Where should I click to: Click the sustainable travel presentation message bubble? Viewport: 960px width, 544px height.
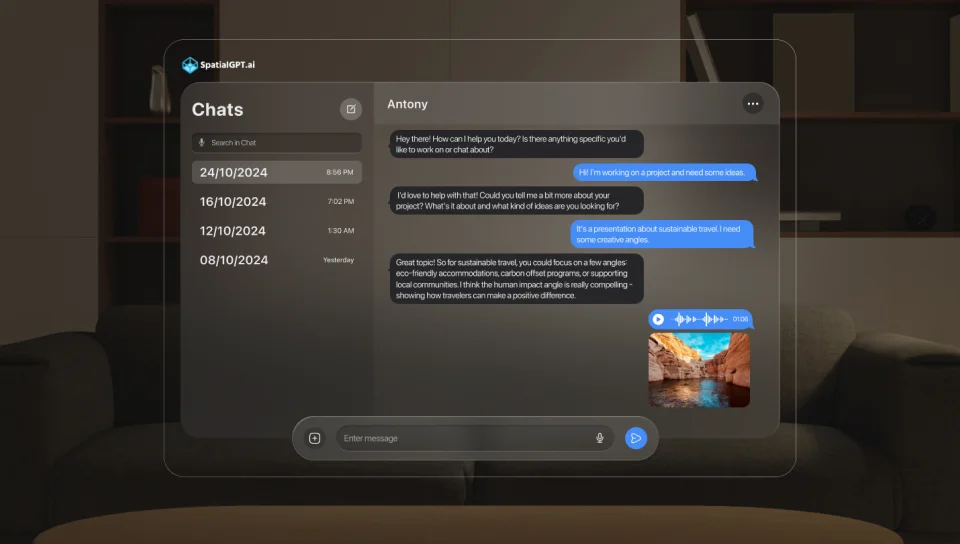662,234
